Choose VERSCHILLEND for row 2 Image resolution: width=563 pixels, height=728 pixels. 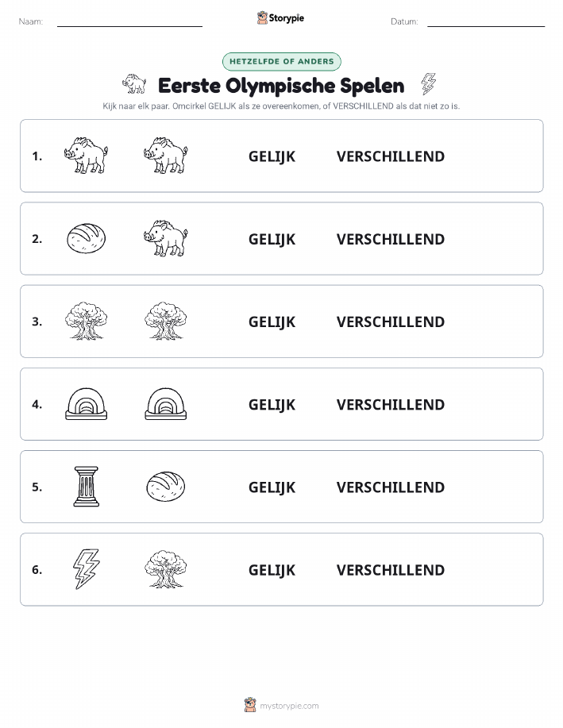click(x=391, y=239)
